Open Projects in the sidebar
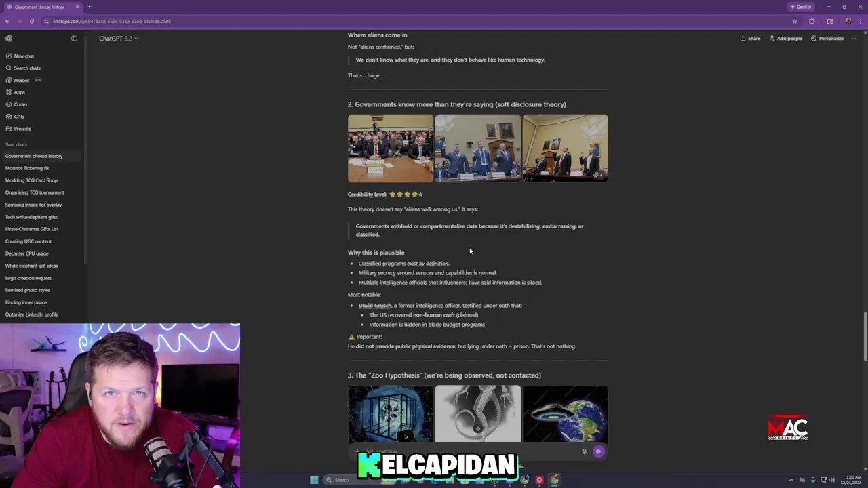This screenshot has height=488, width=868. point(18,129)
